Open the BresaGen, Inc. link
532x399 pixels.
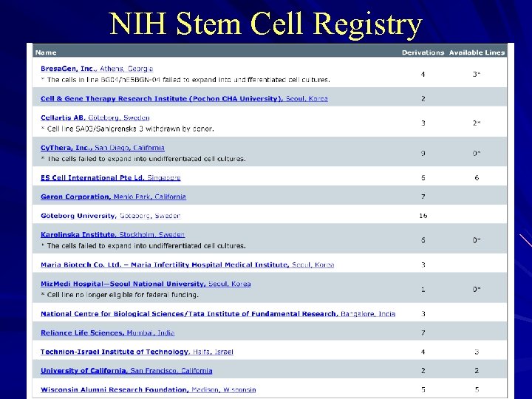tap(97, 69)
